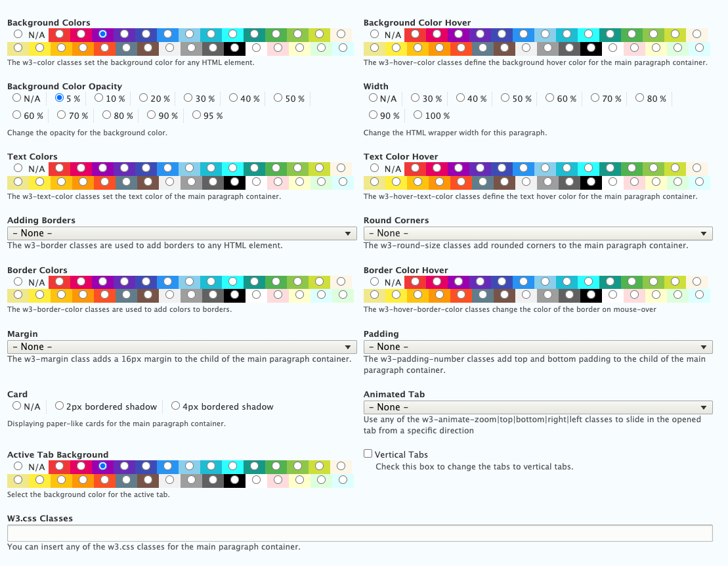Expand the Padding dropdown
The image size is (728, 566).
pos(538,347)
